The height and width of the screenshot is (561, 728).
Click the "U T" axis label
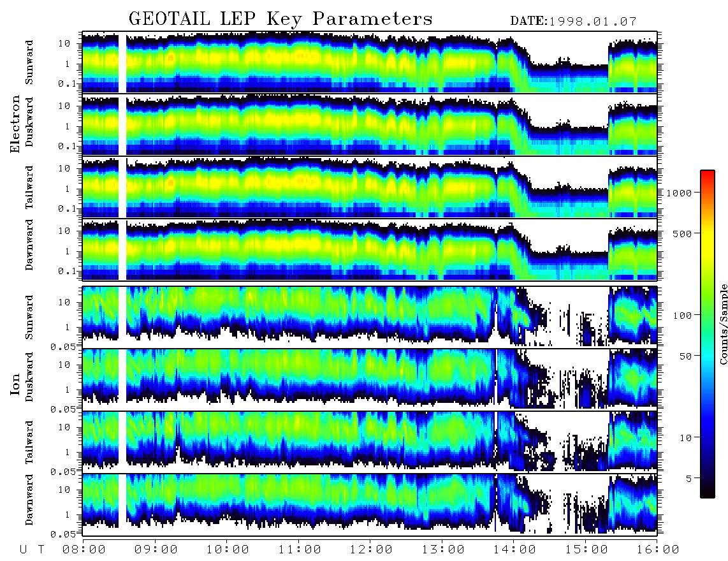[33, 550]
